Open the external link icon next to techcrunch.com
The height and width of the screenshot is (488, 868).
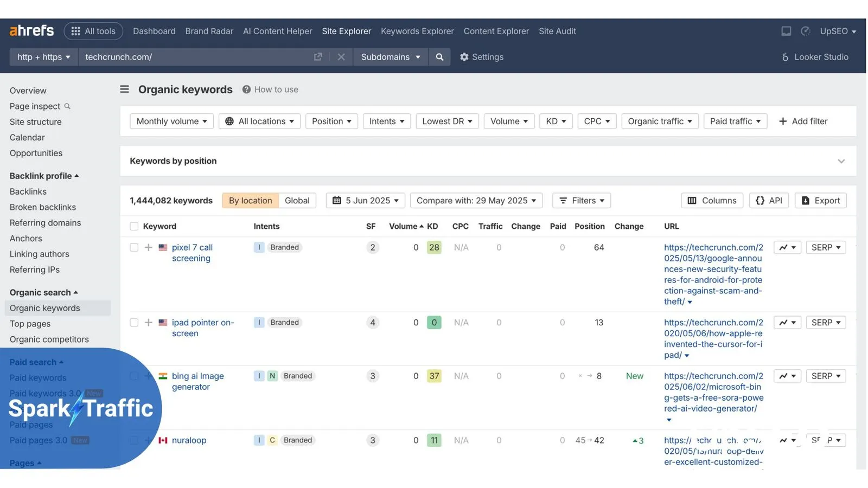pyautogui.click(x=318, y=57)
